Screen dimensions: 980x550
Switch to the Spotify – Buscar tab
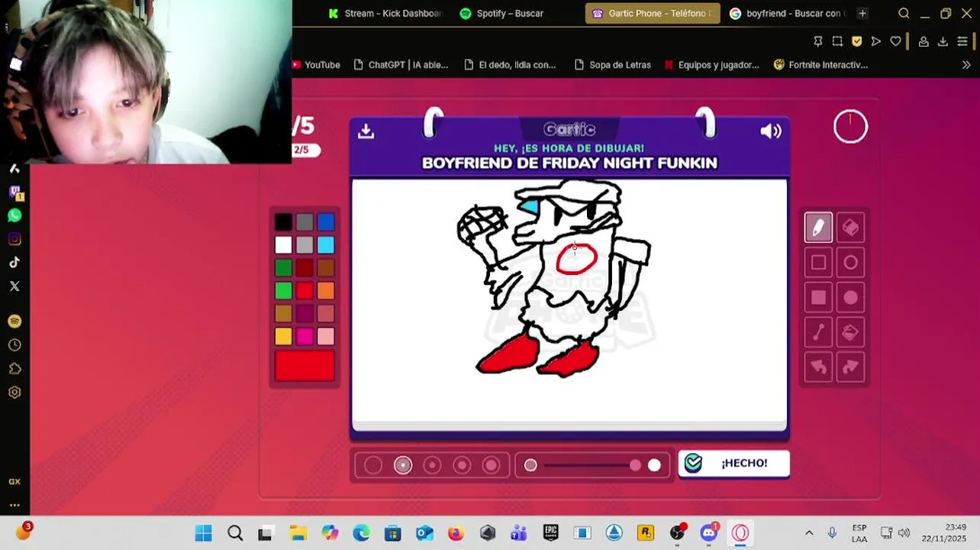[510, 13]
